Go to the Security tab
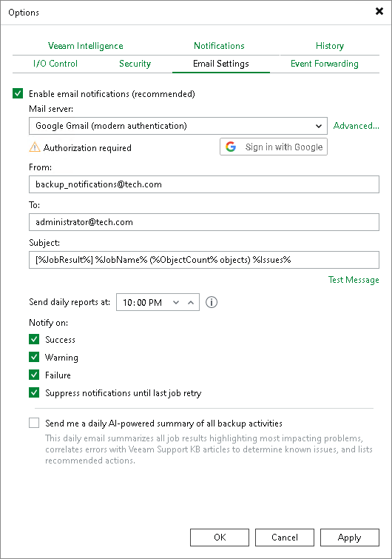 (x=135, y=64)
